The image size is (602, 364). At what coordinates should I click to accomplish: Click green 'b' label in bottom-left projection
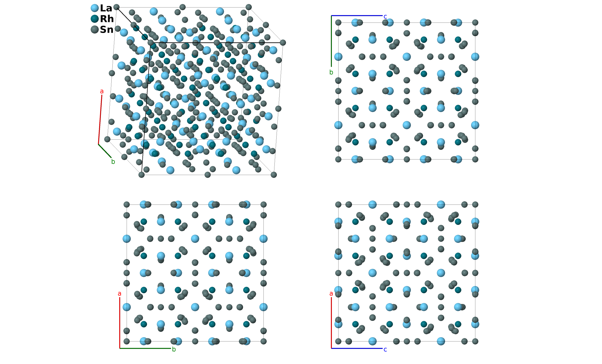point(174,350)
